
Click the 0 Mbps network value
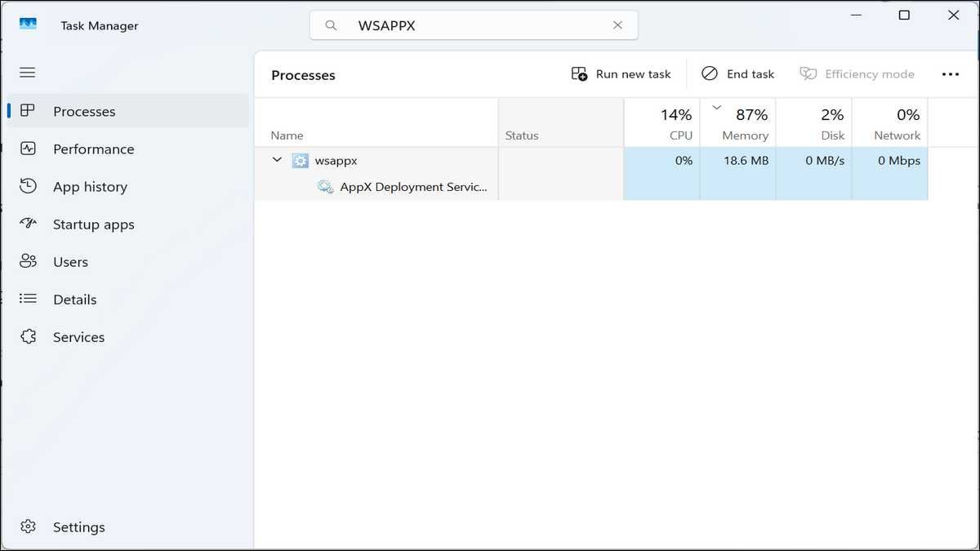pos(899,161)
